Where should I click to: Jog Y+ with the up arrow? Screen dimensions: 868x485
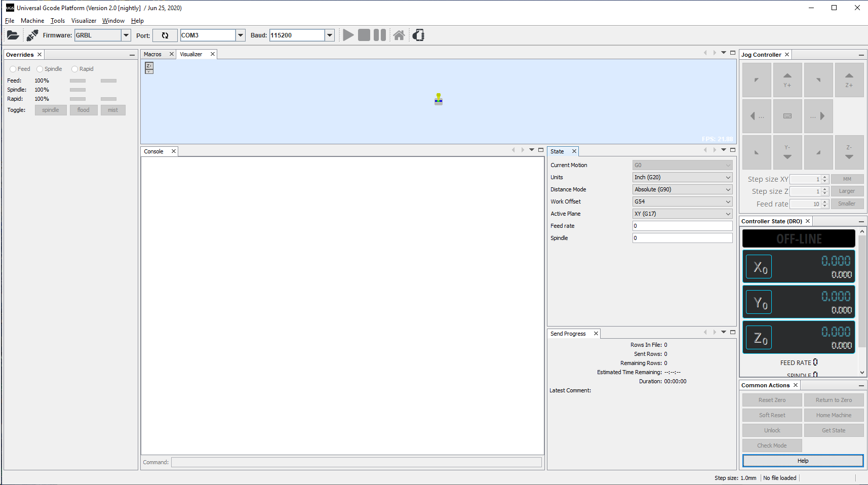tap(787, 80)
